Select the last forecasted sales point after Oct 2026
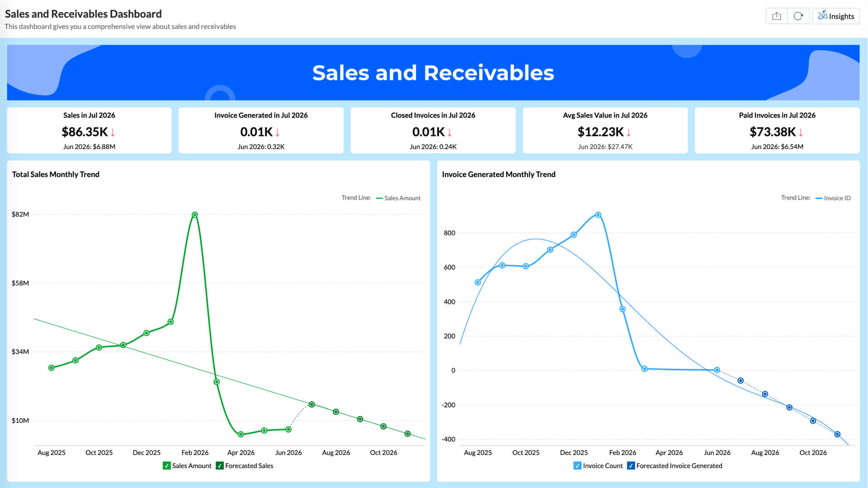Screen dimensions: 868x488 pos(407,434)
